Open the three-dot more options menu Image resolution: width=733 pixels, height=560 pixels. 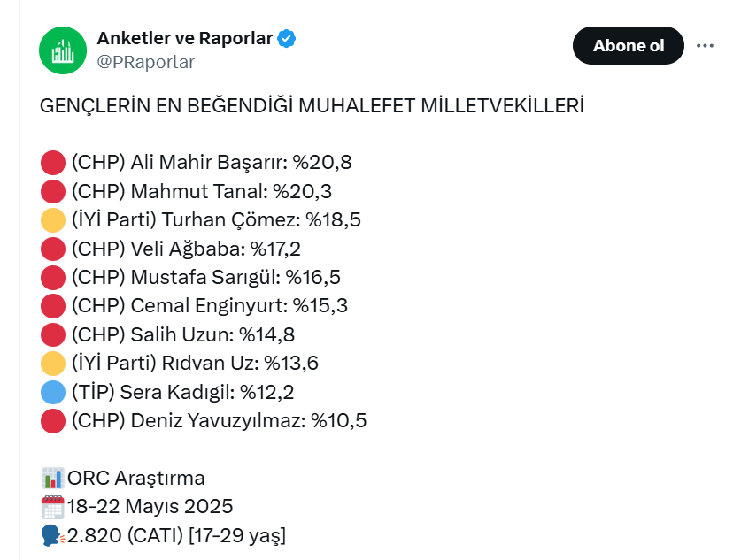click(x=705, y=46)
